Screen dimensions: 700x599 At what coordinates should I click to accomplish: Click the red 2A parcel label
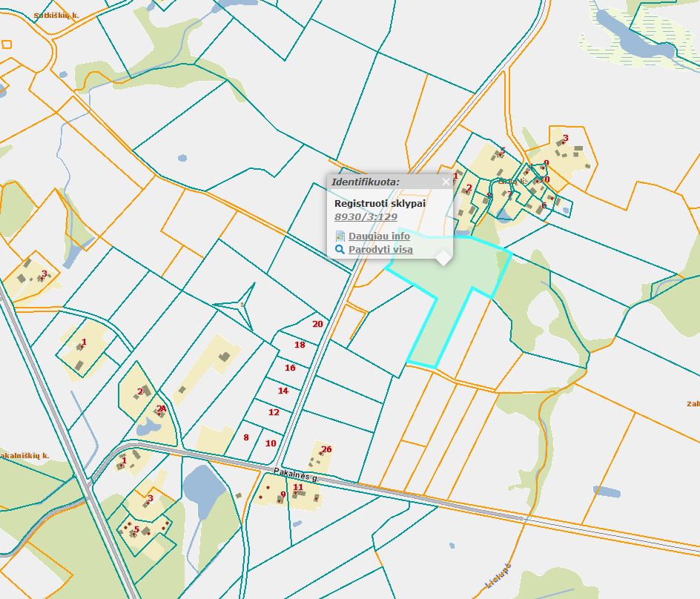click(x=161, y=408)
